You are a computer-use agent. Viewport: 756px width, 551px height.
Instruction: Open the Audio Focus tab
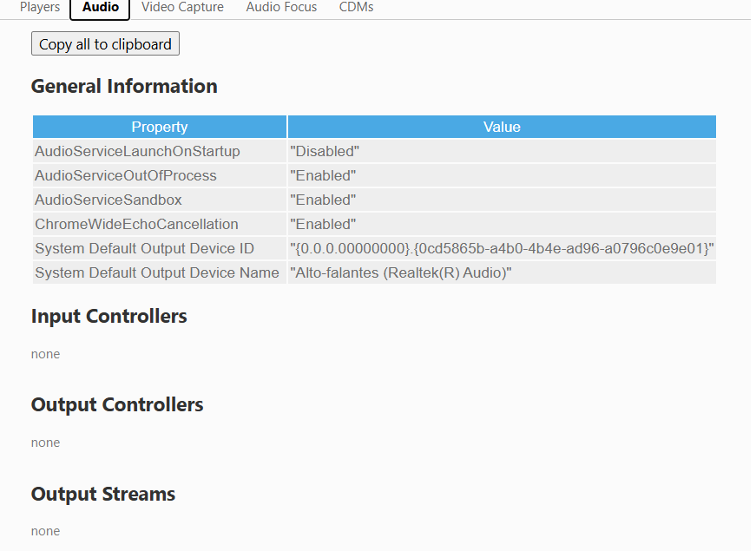coord(281,7)
